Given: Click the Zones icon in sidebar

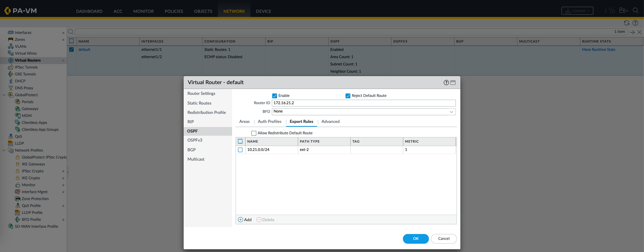Looking at the screenshot, I should pos(11,39).
